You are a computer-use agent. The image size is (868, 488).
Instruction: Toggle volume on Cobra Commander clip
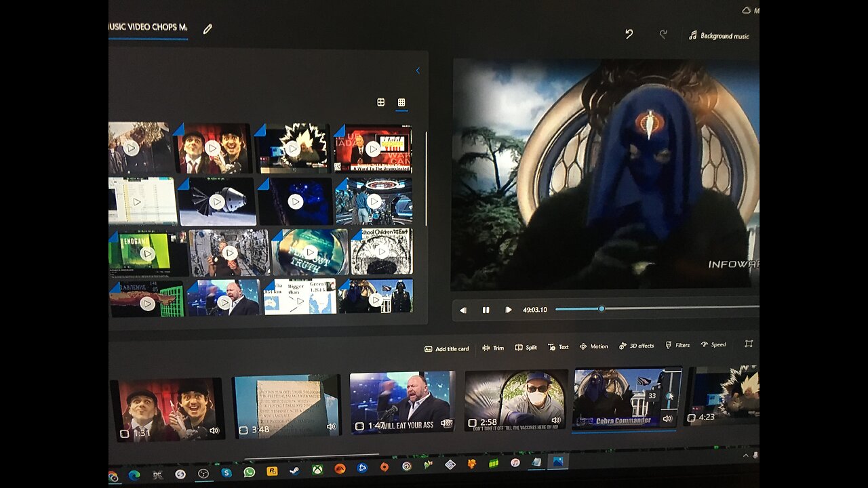pos(667,419)
